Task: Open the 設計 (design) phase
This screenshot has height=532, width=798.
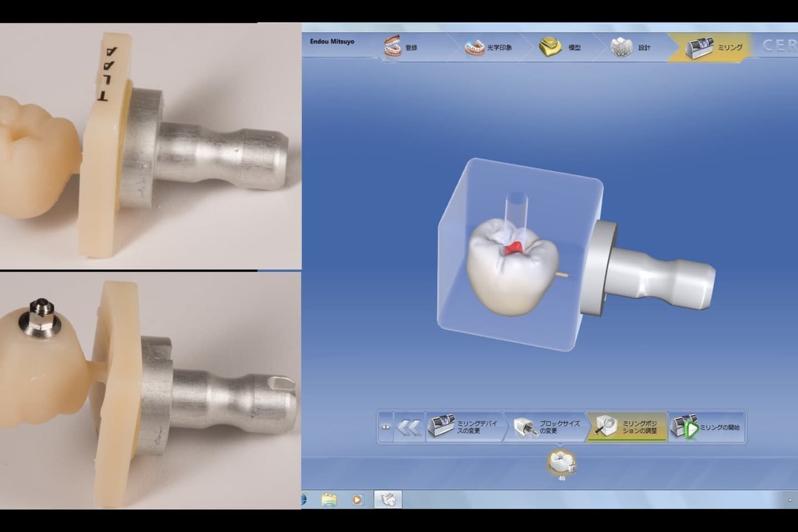Action: 631,47
